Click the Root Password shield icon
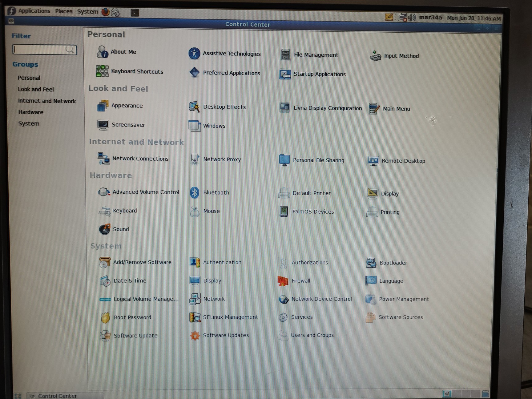 tap(105, 317)
